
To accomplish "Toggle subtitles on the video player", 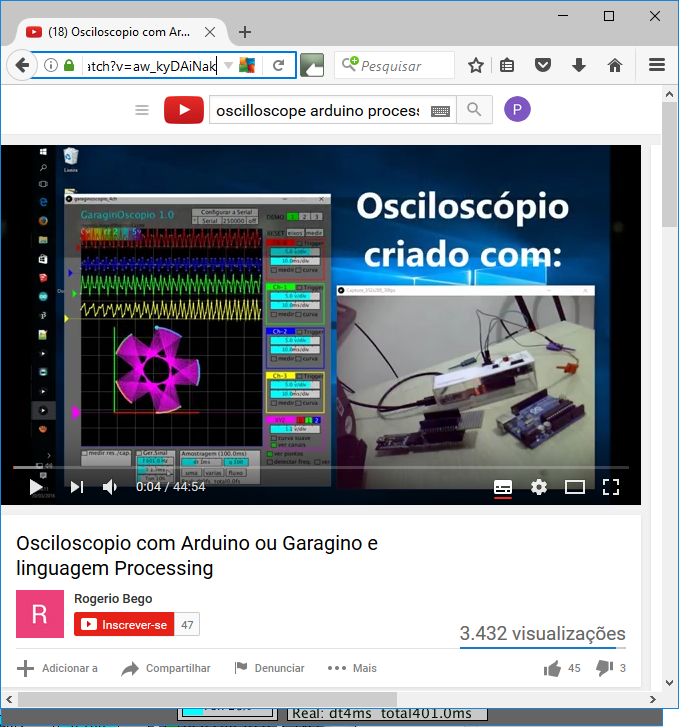I will click(x=503, y=487).
